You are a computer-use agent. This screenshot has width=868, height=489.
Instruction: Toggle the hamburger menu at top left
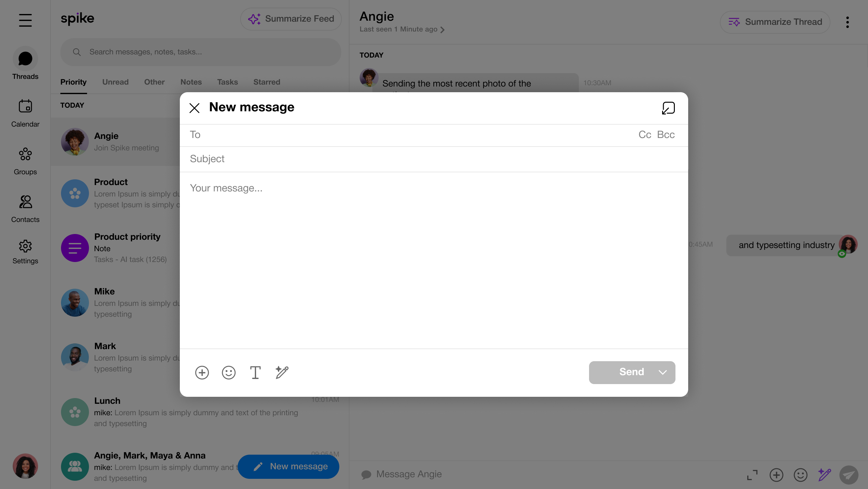coord(25,20)
